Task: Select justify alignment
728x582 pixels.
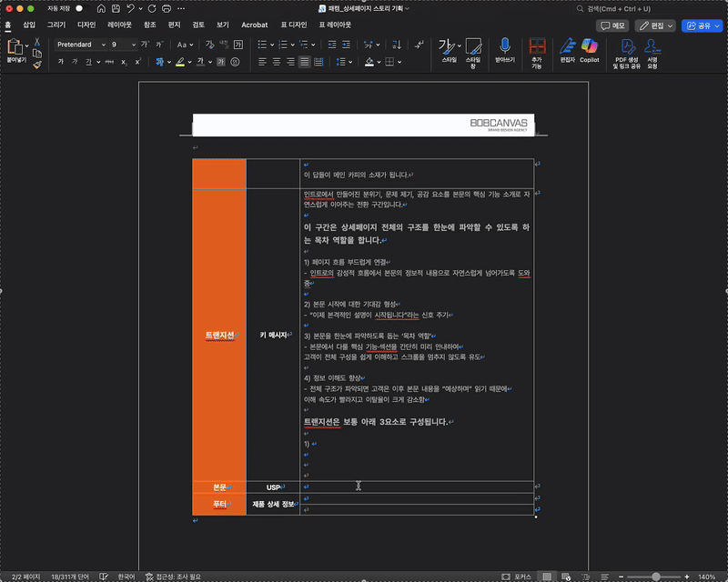Action: [x=305, y=62]
